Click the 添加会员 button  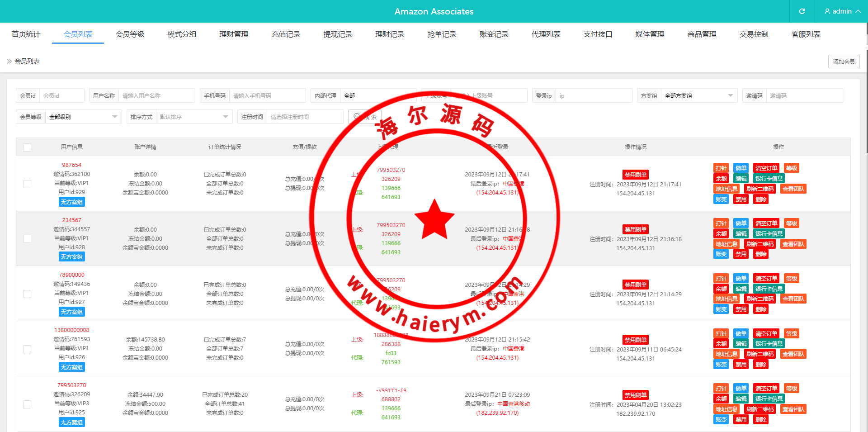coord(844,62)
